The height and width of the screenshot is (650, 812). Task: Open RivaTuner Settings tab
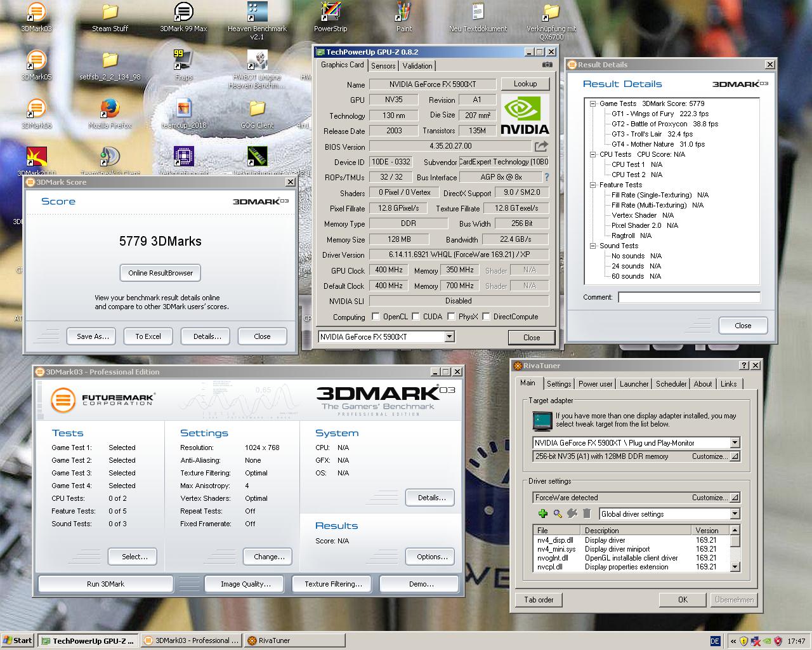click(x=559, y=383)
